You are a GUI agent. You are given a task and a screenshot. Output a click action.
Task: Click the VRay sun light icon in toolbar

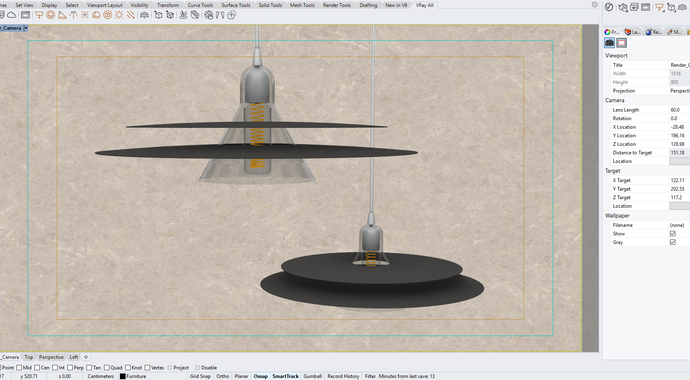[x=119, y=15]
